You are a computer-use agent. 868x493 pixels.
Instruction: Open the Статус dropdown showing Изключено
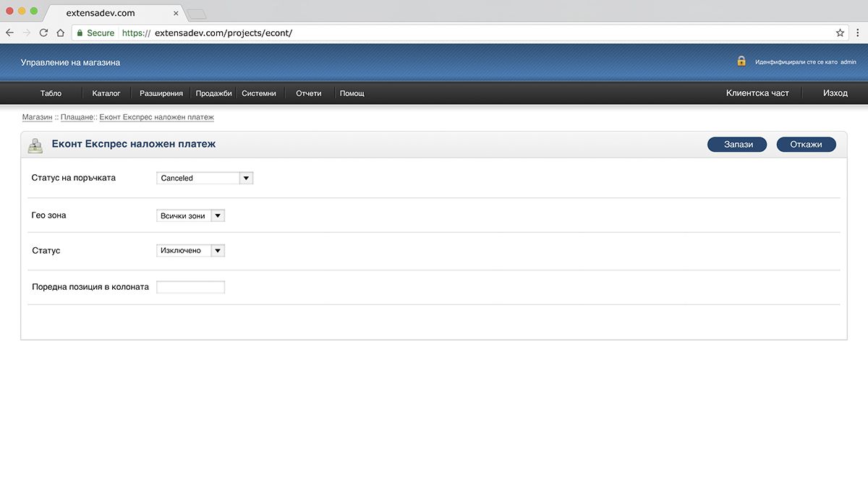coord(191,250)
